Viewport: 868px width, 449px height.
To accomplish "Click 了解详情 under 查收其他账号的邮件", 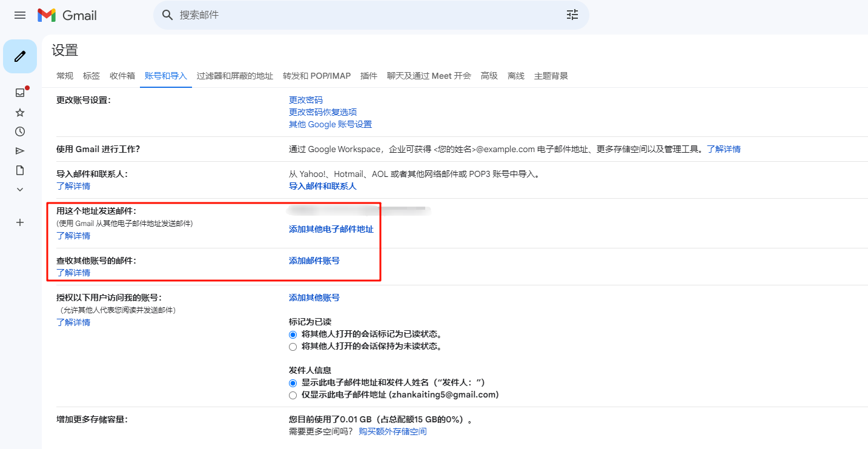I will (x=73, y=273).
